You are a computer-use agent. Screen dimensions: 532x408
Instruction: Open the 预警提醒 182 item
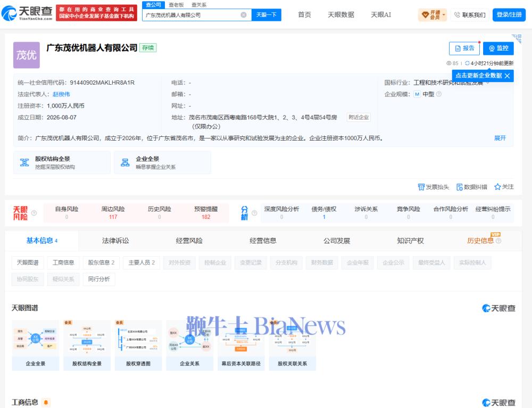[206, 213]
